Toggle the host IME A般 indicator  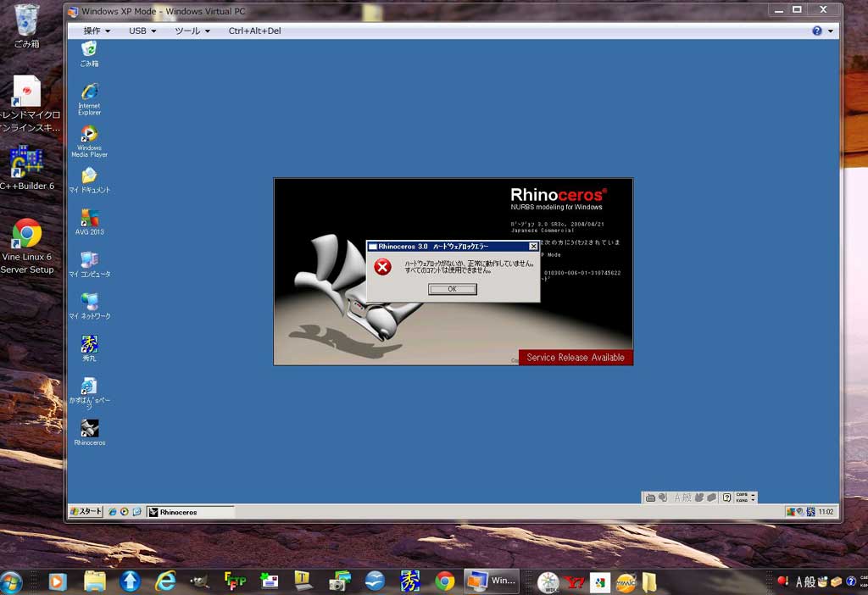click(805, 581)
